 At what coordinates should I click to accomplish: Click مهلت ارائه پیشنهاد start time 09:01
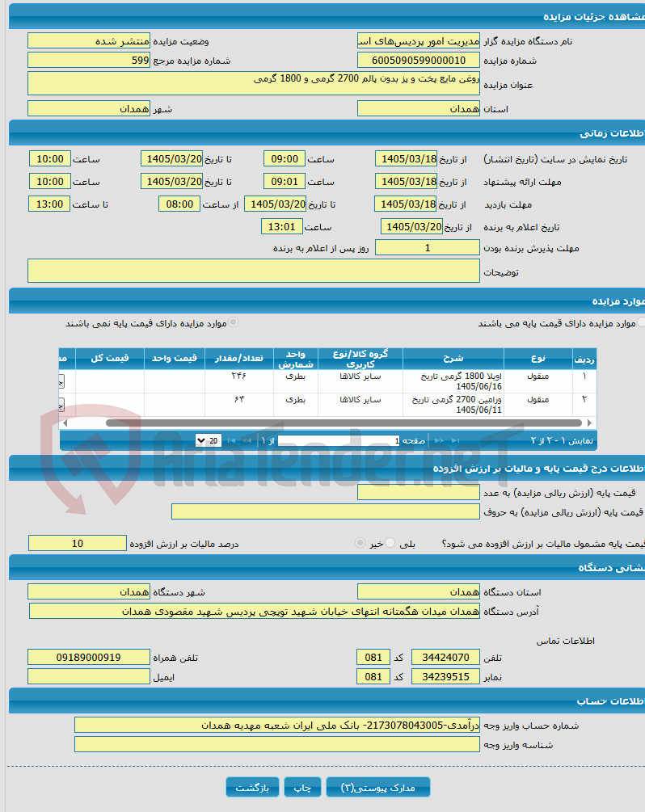285,182
